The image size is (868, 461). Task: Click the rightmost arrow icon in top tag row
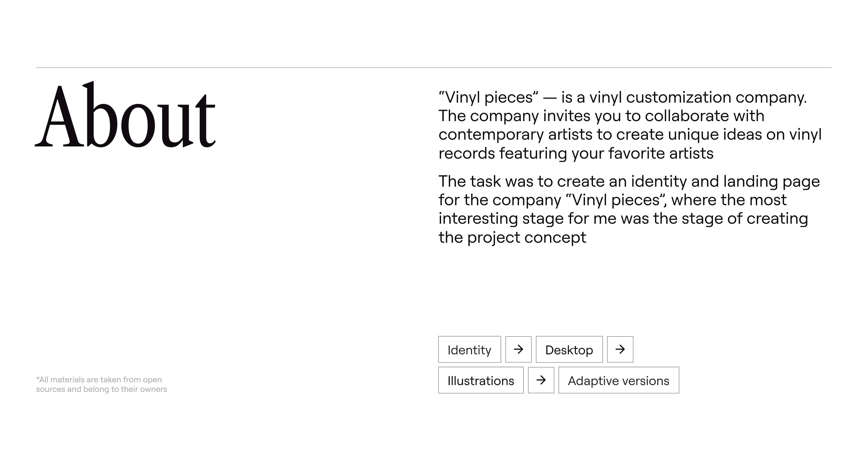coord(620,349)
